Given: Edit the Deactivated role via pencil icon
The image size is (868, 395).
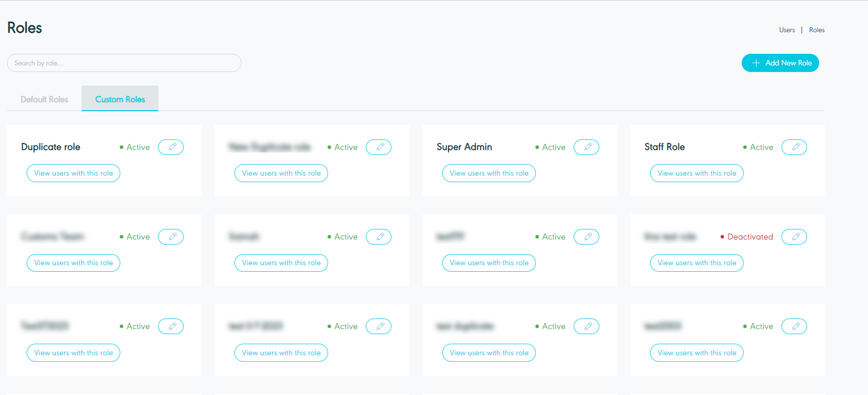Looking at the screenshot, I should (794, 236).
